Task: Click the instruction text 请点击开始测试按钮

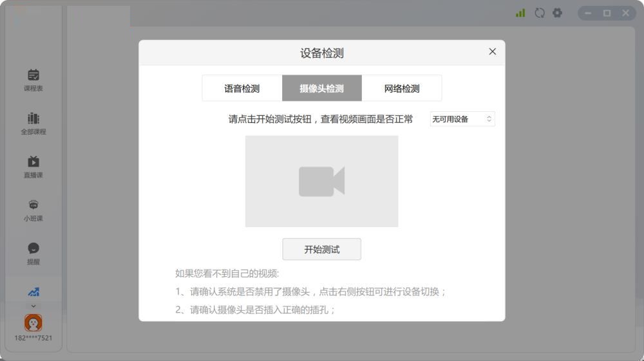Action: click(x=320, y=120)
